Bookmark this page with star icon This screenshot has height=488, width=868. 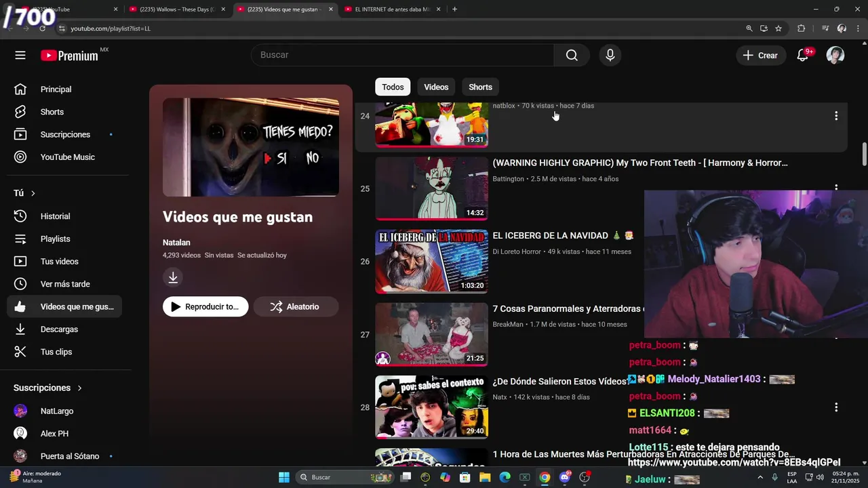pos(778,28)
